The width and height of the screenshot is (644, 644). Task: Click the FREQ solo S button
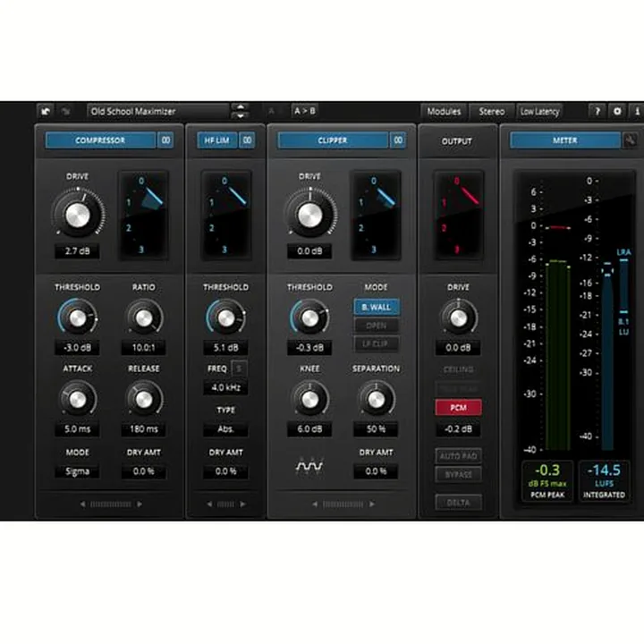click(x=239, y=369)
